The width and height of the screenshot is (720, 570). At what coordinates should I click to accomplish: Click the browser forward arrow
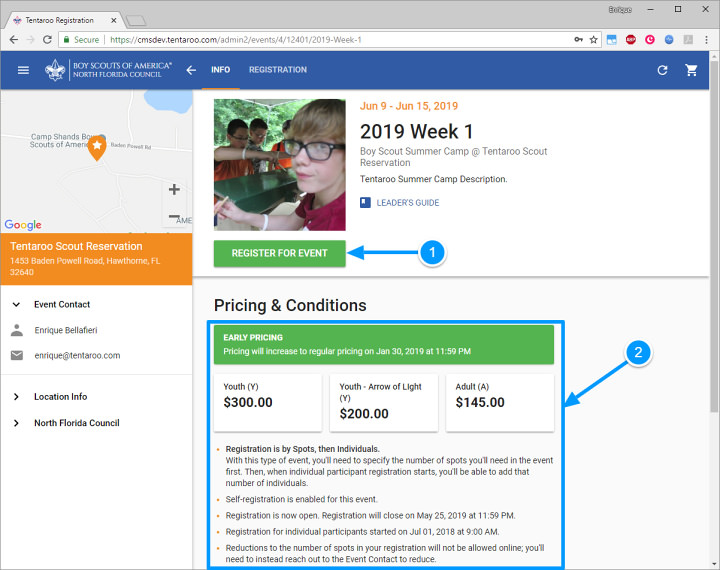point(30,40)
